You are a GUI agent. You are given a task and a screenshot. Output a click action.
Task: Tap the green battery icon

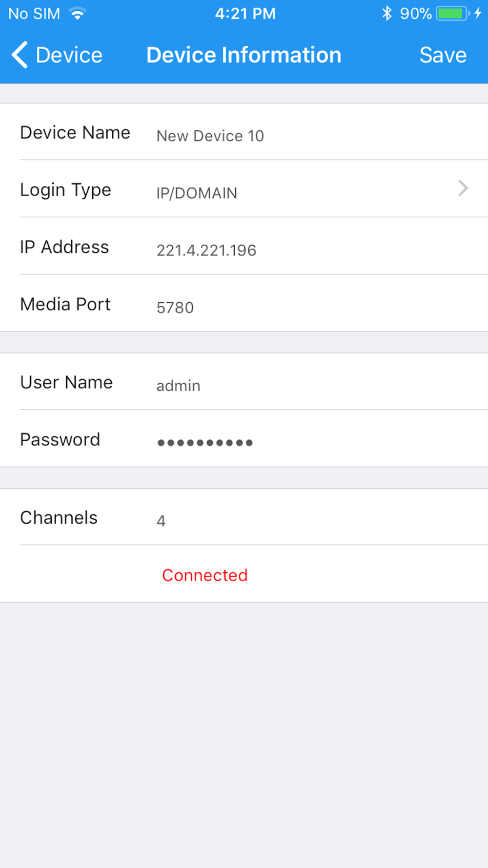(451, 14)
